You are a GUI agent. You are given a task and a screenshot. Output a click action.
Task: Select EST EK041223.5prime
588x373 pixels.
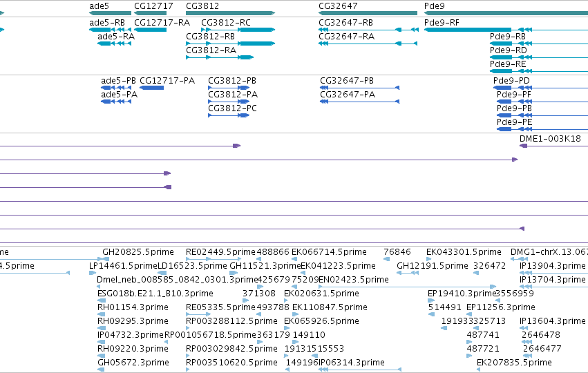click(x=339, y=266)
